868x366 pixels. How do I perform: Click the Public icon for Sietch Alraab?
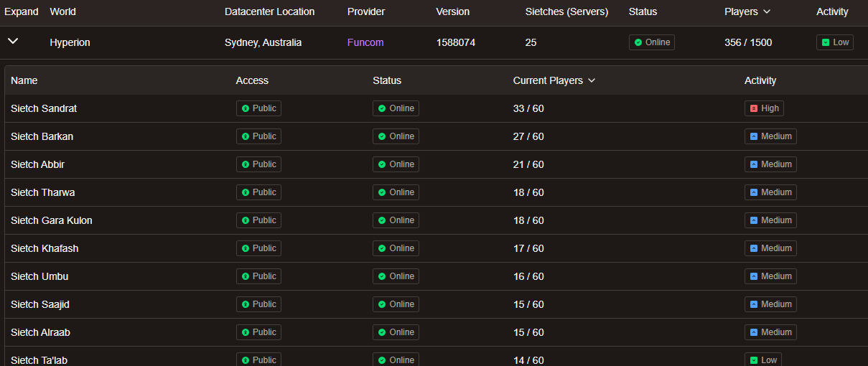tap(246, 332)
